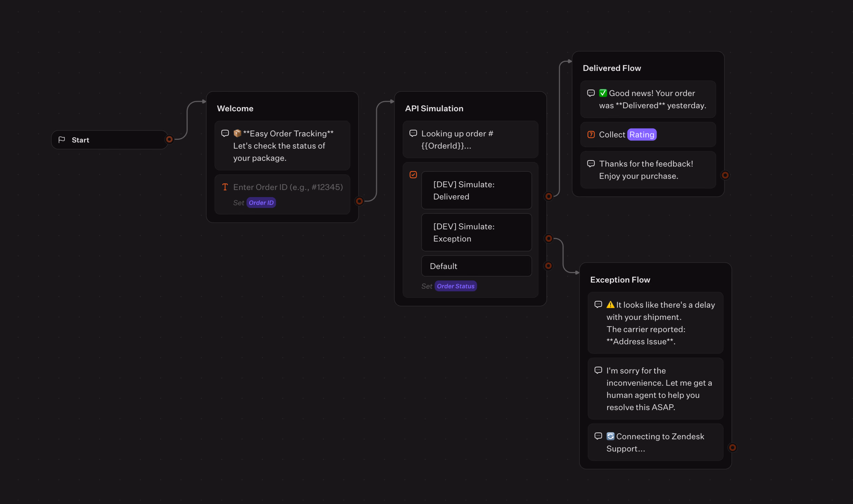This screenshot has height=504, width=853.
Task: Click the text input icon beside Enter Order ID
Action: click(225, 187)
